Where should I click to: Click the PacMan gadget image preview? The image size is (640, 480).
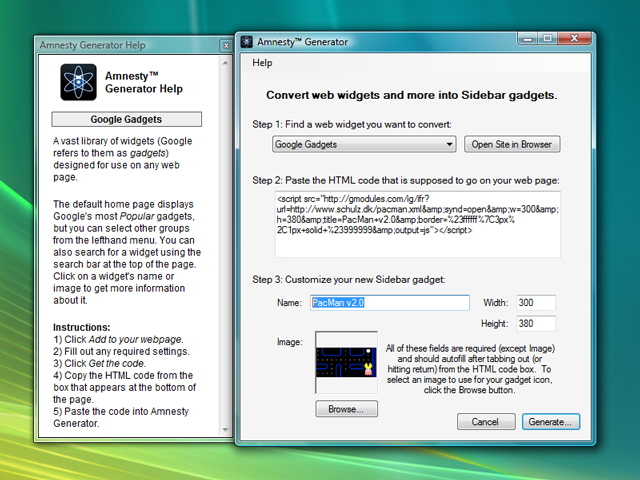347,362
